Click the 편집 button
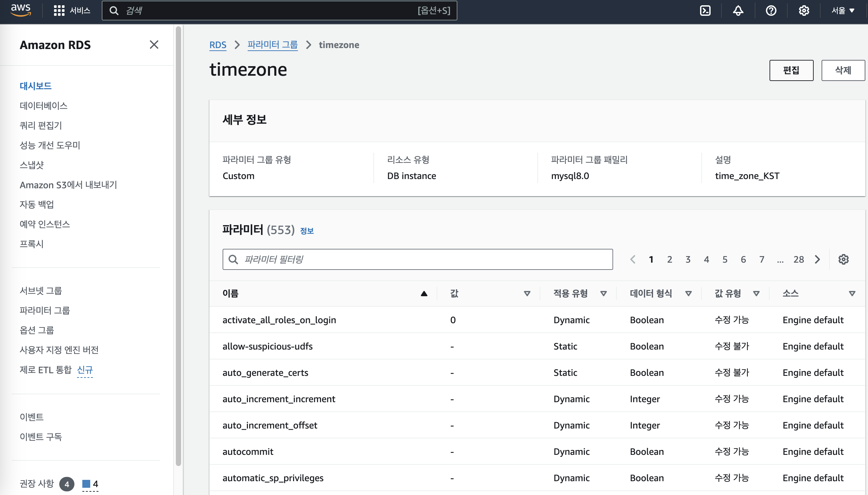Image resolution: width=868 pixels, height=495 pixels. tap(791, 70)
